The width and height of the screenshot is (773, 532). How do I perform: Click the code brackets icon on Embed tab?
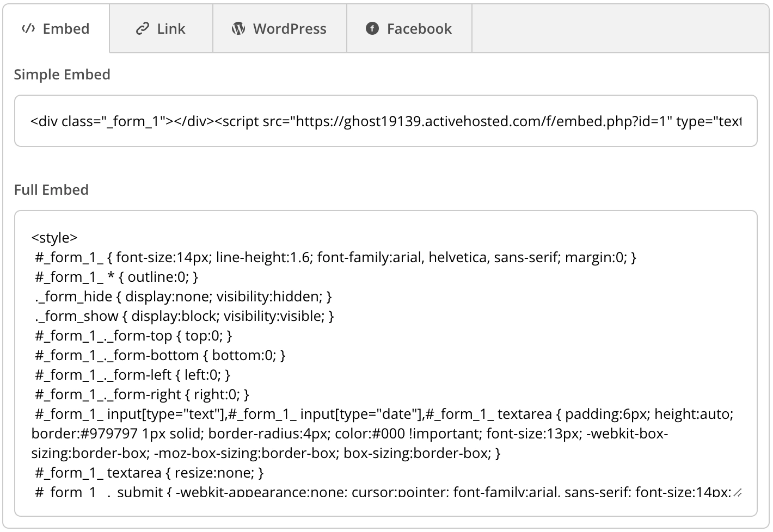pyautogui.click(x=28, y=29)
